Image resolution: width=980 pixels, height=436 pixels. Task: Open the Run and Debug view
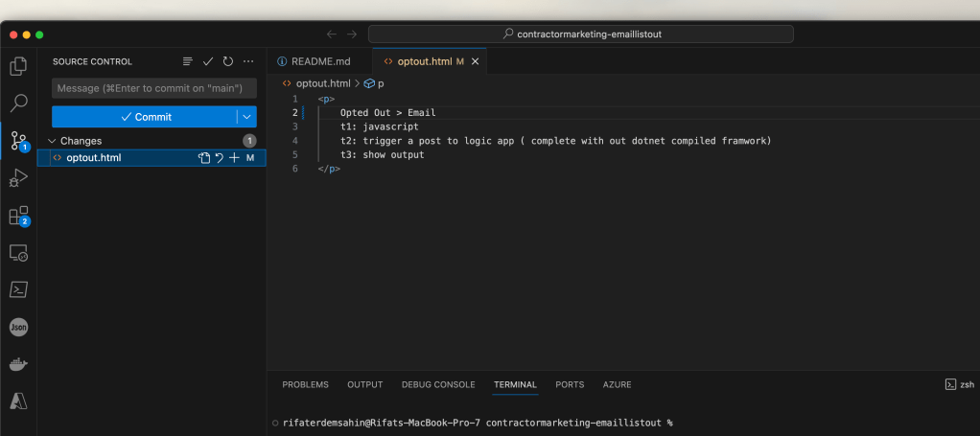tap(19, 178)
